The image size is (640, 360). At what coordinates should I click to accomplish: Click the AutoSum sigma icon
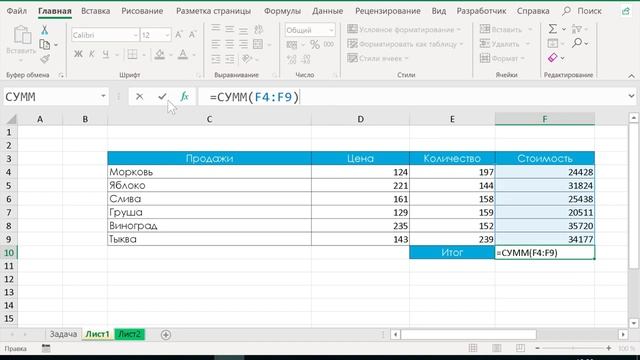click(x=553, y=29)
